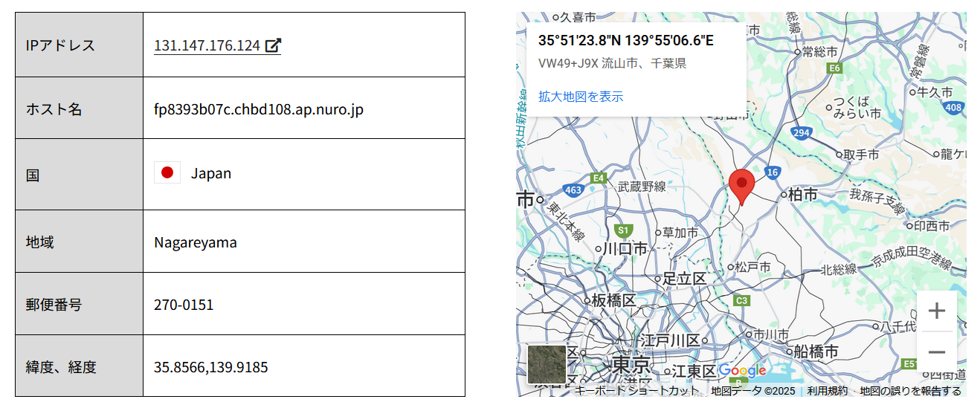Click 江戸川区 label on the map
The height and width of the screenshot is (405, 980).
(669, 340)
